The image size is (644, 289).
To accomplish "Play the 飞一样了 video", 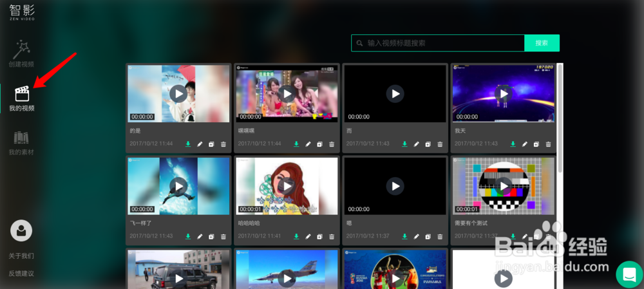I will pyautogui.click(x=178, y=186).
